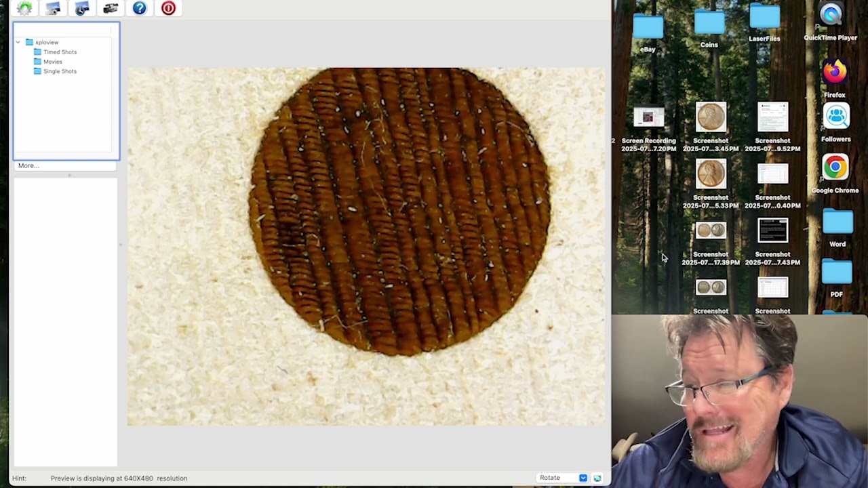The height and width of the screenshot is (488, 868).
Task: Select the Screen Recording 7.20 PM file
Action: coord(648,129)
